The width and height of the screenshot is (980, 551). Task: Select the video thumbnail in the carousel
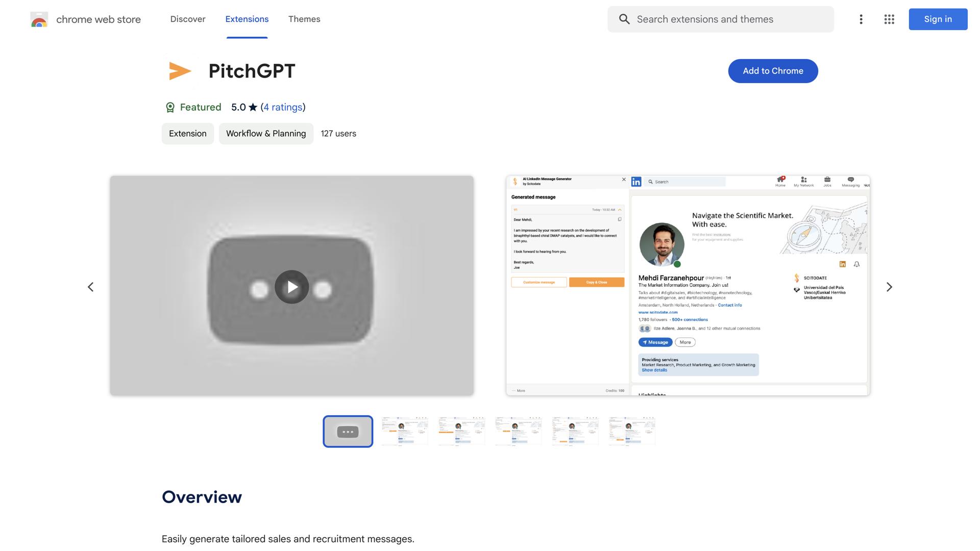(x=348, y=432)
